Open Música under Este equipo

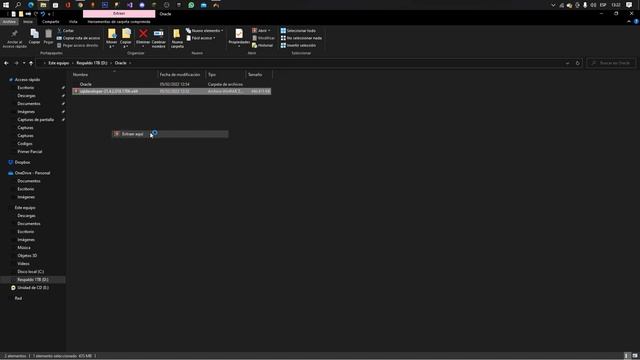point(24,247)
